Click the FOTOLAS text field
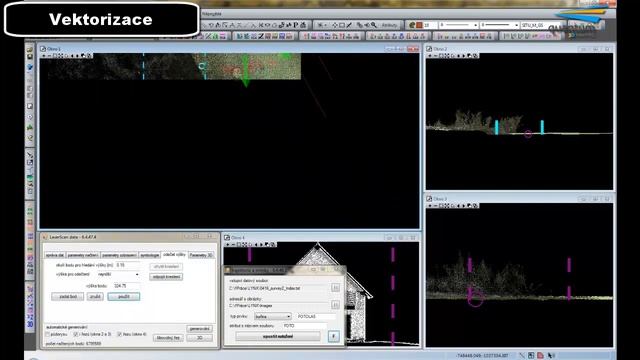 click(316, 316)
